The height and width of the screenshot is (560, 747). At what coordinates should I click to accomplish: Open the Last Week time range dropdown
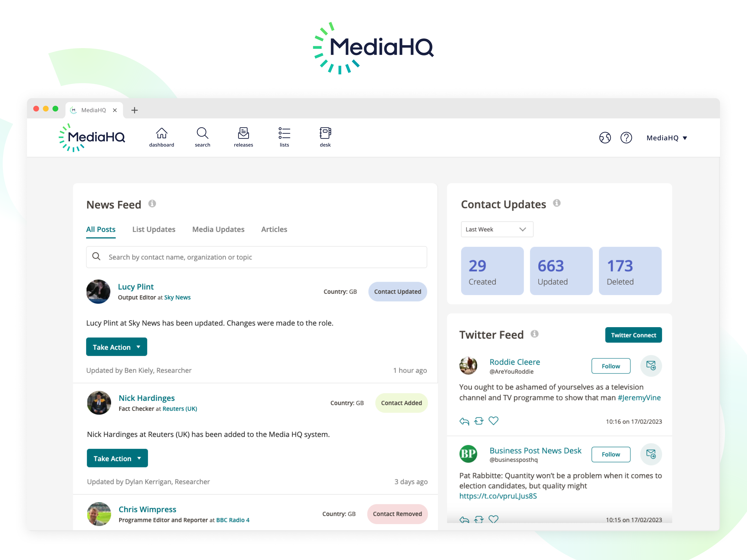pyautogui.click(x=497, y=229)
